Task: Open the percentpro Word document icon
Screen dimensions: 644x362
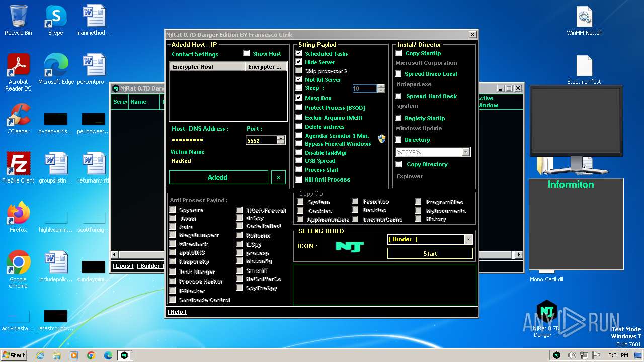Action: pyautogui.click(x=94, y=69)
